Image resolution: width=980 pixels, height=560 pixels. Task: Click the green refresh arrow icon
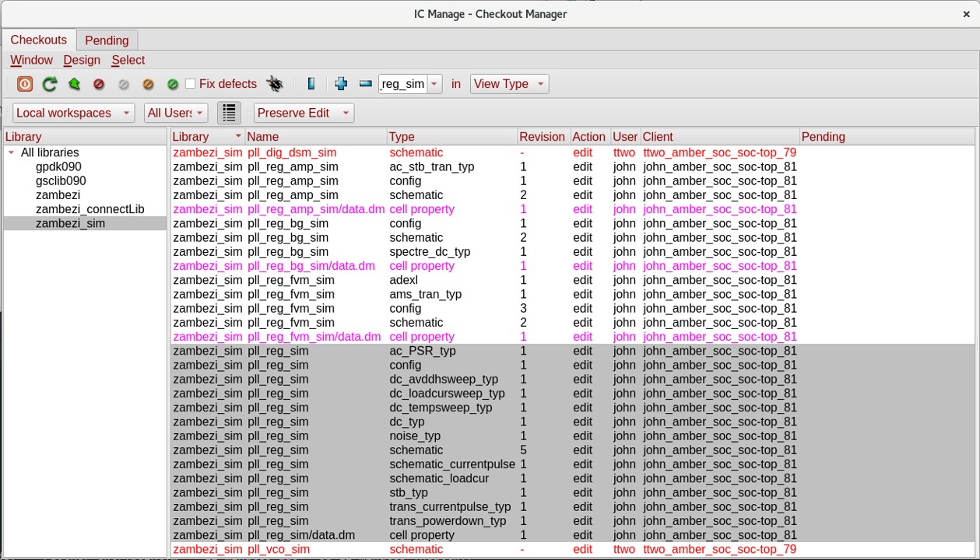click(50, 84)
